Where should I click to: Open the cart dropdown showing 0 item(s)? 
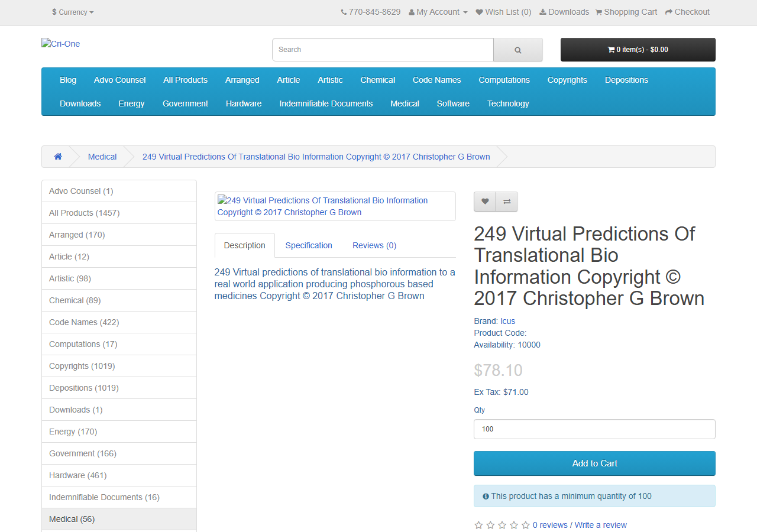click(638, 50)
